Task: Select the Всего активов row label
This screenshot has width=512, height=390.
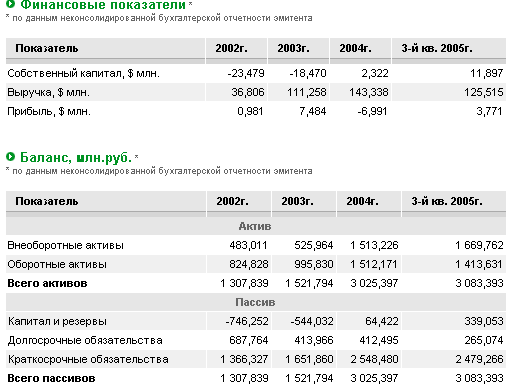Action: pyautogui.click(x=47, y=283)
